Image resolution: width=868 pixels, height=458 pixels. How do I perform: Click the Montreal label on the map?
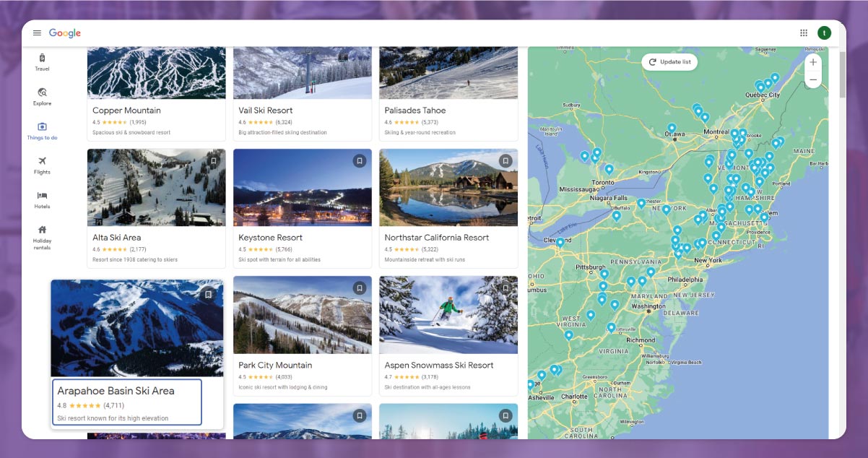click(x=716, y=132)
